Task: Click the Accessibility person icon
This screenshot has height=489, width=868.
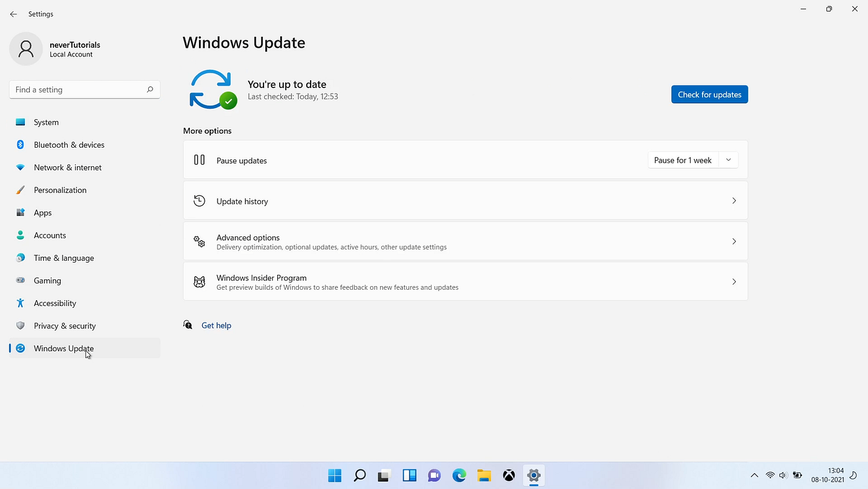Action: pyautogui.click(x=20, y=303)
